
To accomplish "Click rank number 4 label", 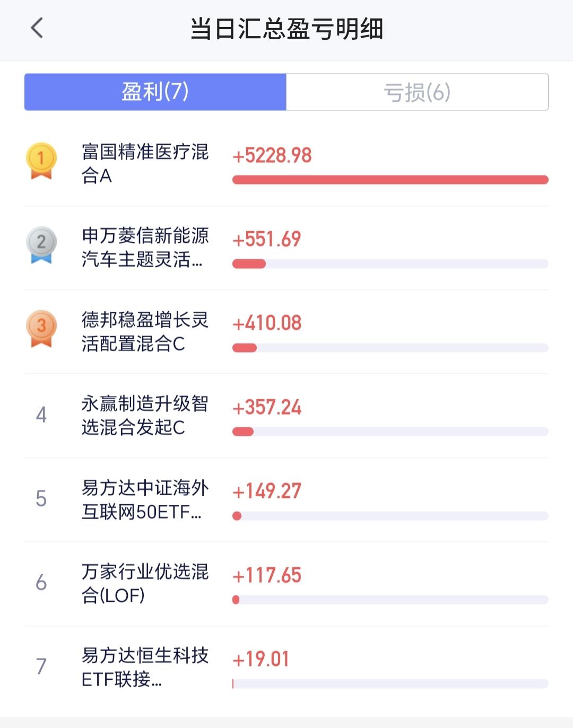I will point(41,415).
